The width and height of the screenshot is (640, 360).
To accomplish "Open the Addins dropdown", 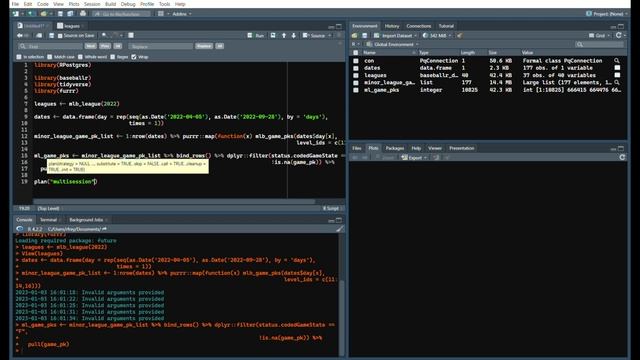I will 182,14.
